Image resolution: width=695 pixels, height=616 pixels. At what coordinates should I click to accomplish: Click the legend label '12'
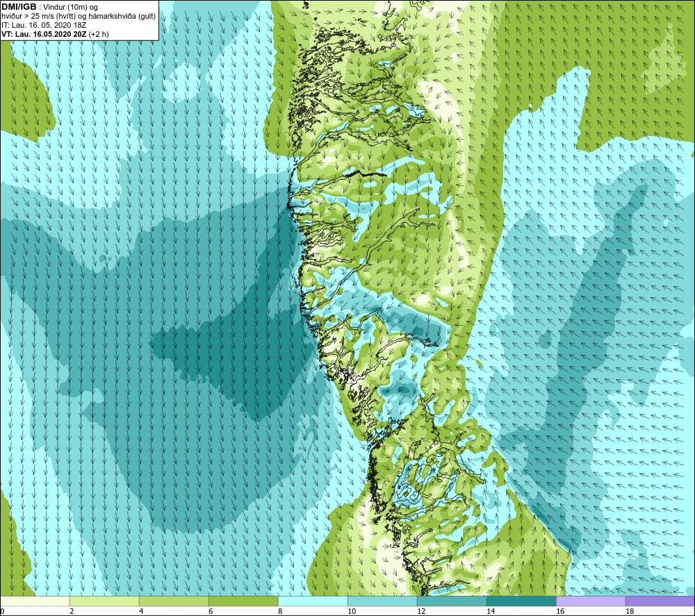point(421,612)
